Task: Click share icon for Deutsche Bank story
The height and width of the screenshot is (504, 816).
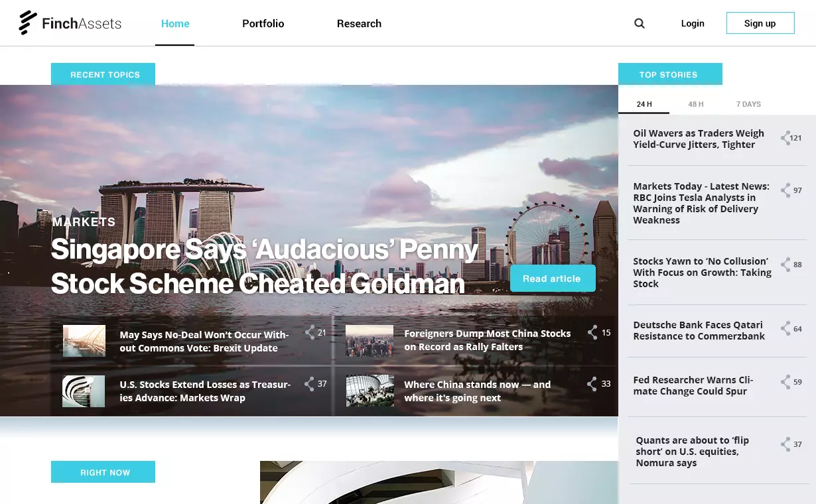Action: [x=785, y=328]
